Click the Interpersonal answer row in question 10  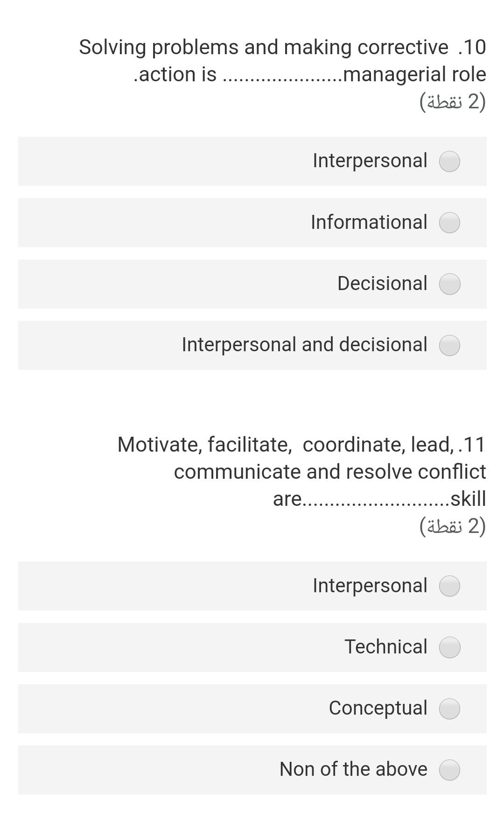pos(252,162)
